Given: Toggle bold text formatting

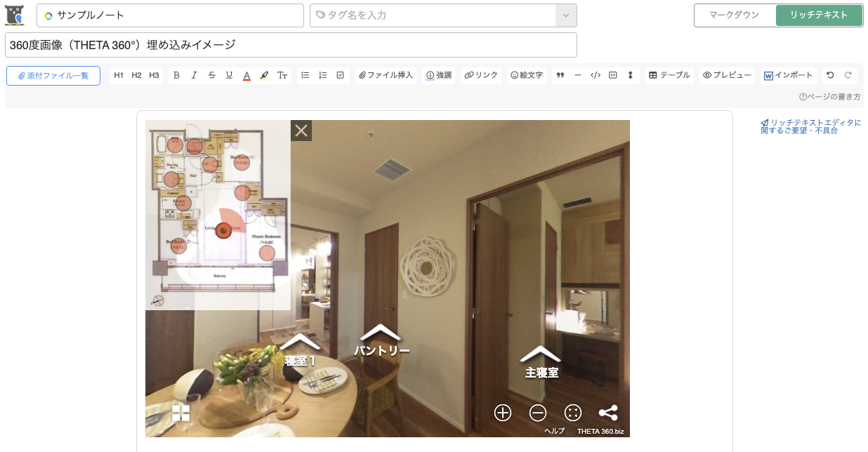Looking at the screenshot, I should click(176, 76).
